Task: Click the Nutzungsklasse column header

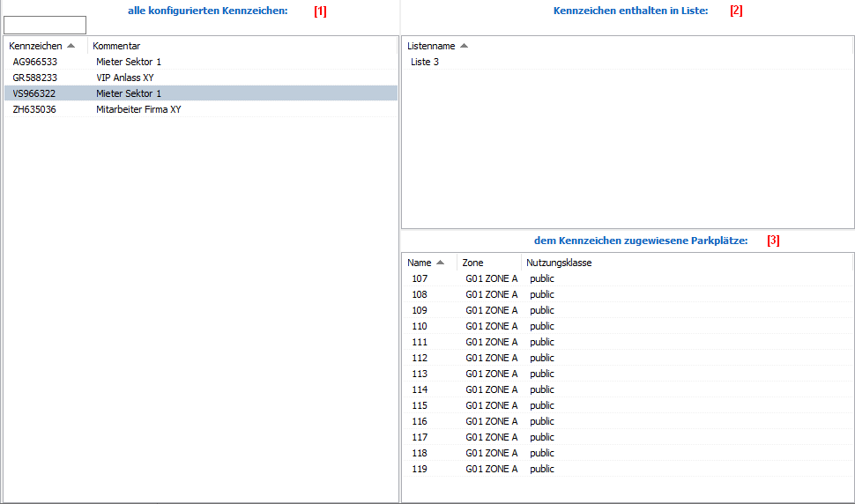Action: pos(559,263)
